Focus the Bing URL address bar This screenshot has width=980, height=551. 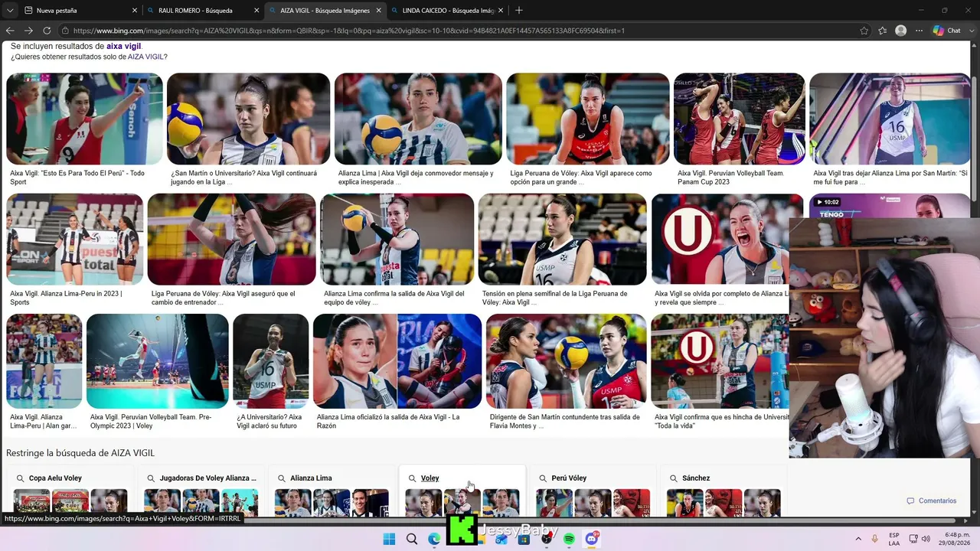(x=459, y=31)
